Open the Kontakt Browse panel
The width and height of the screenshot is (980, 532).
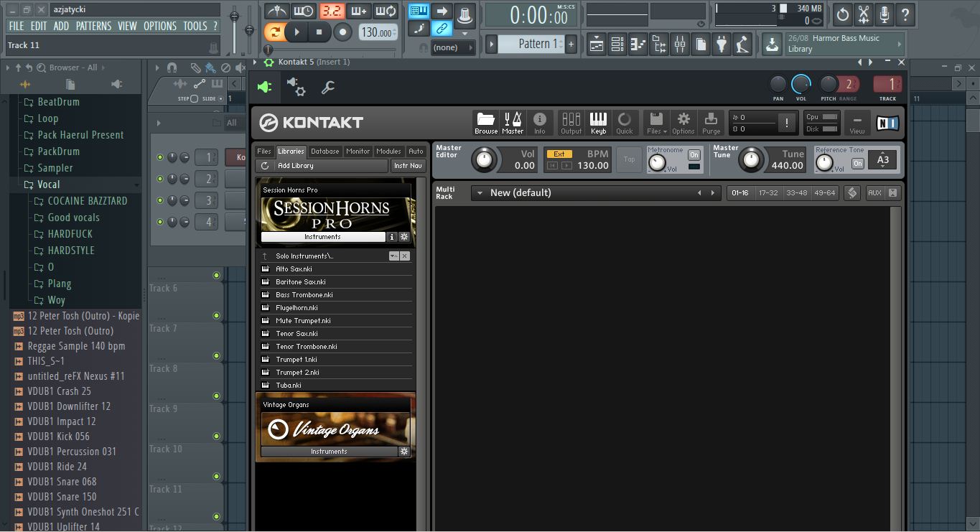coord(485,122)
